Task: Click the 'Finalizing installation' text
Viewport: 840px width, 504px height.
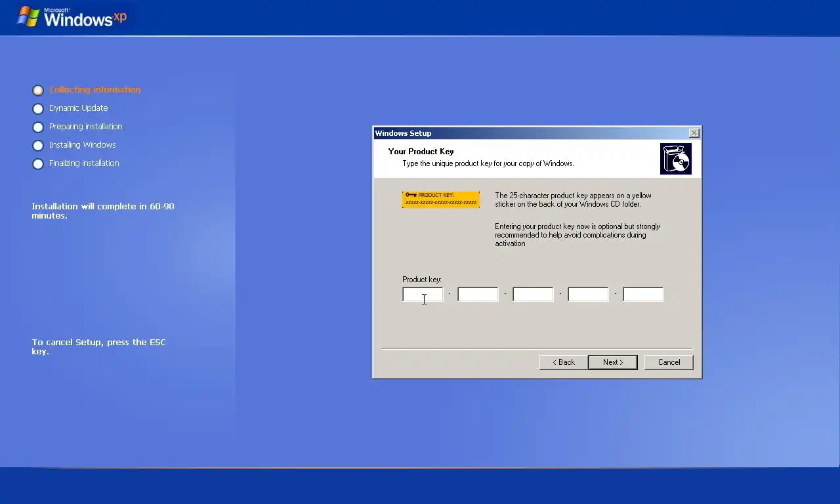Action: tap(84, 163)
